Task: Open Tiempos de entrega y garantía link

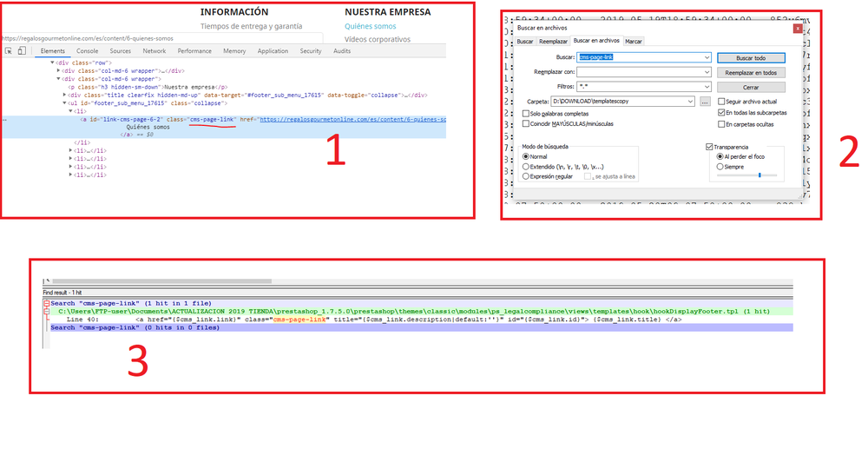Action: pyautogui.click(x=252, y=26)
